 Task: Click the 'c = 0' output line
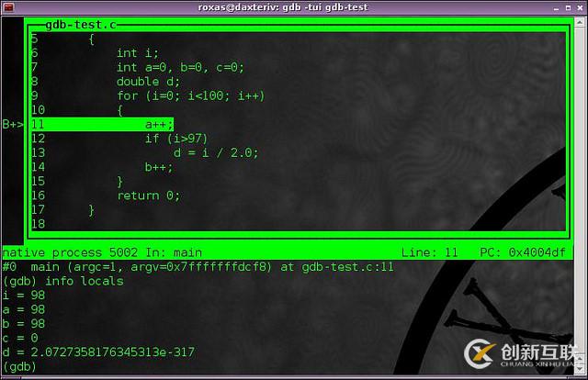click(x=20, y=338)
